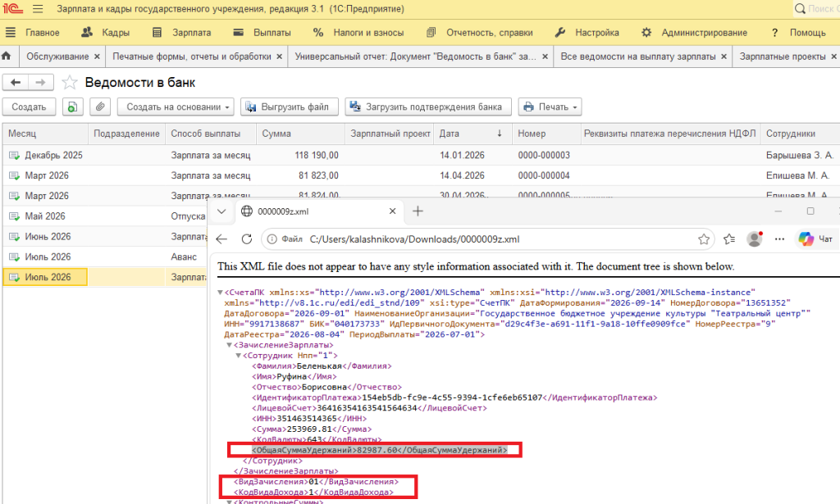Close the Обслуживание tab
Image resolution: width=840 pixels, height=504 pixels.
[97, 57]
